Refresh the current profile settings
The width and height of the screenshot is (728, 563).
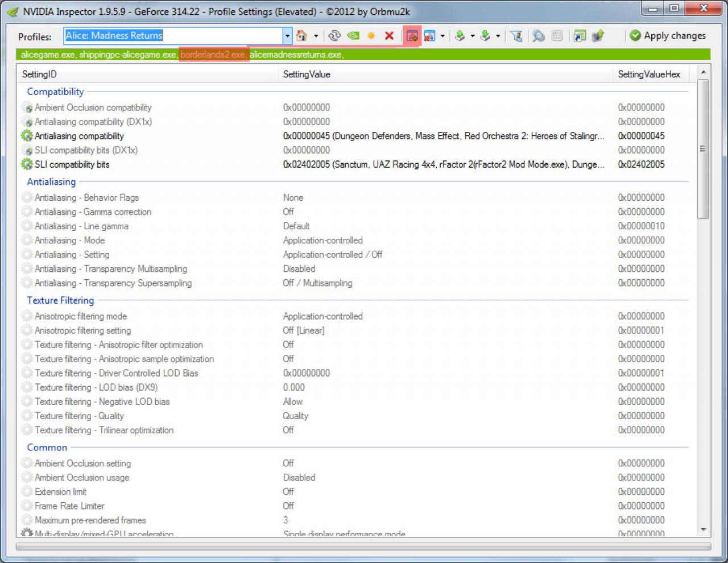coord(334,36)
